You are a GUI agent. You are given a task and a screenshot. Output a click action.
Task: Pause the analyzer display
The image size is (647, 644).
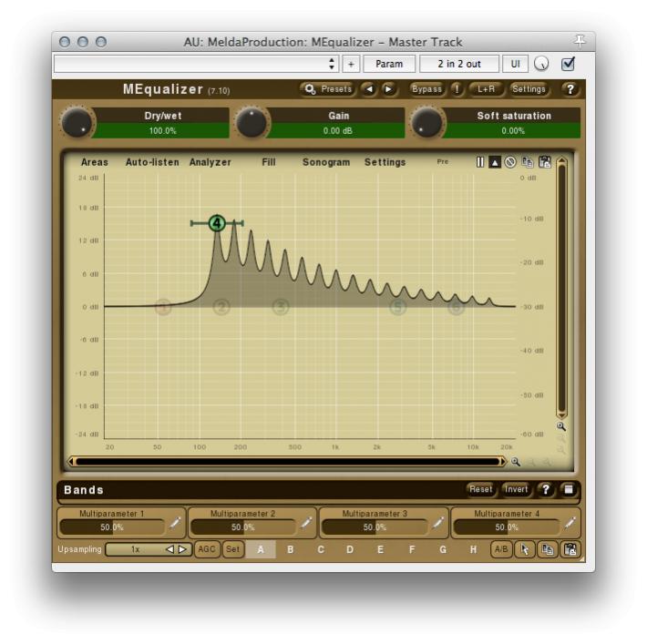click(x=480, y=162)
